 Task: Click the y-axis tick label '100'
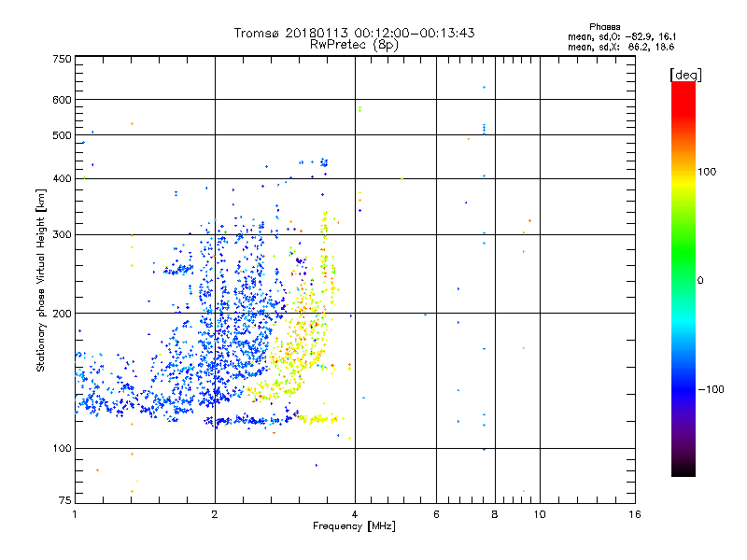point(63,448)
